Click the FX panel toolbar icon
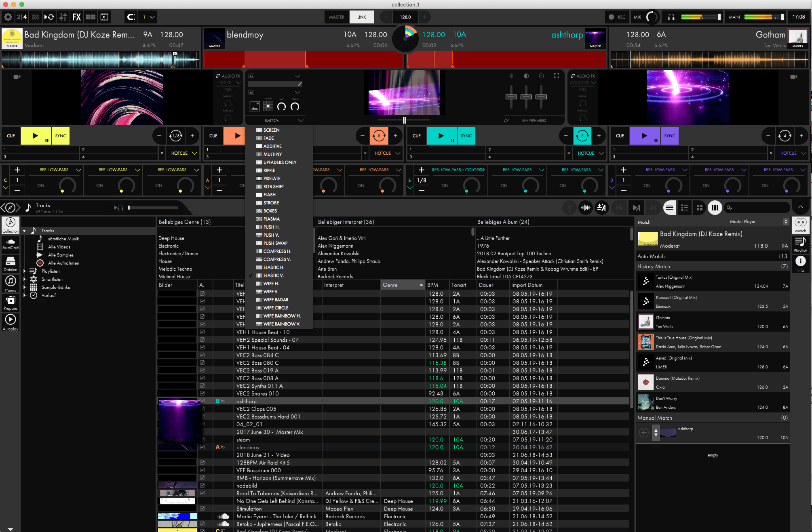812x532 pixels. (76, 17)
